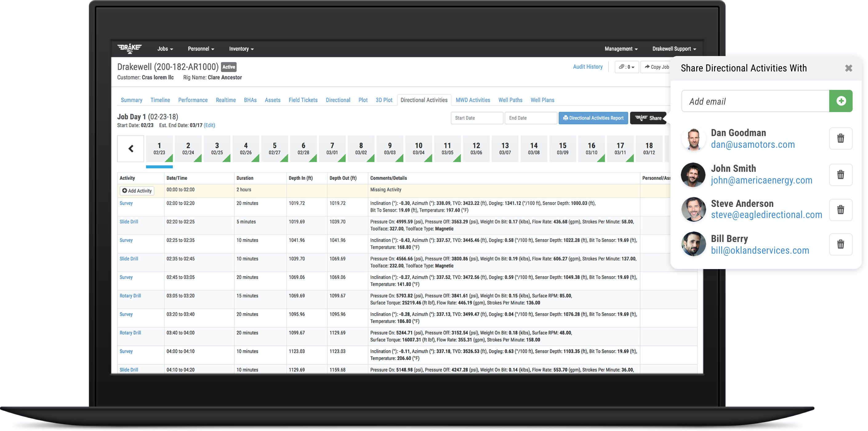Click email steve@eagledirectional.com
The height and width of the screenshot is (431, 868).
coord(766,215)
